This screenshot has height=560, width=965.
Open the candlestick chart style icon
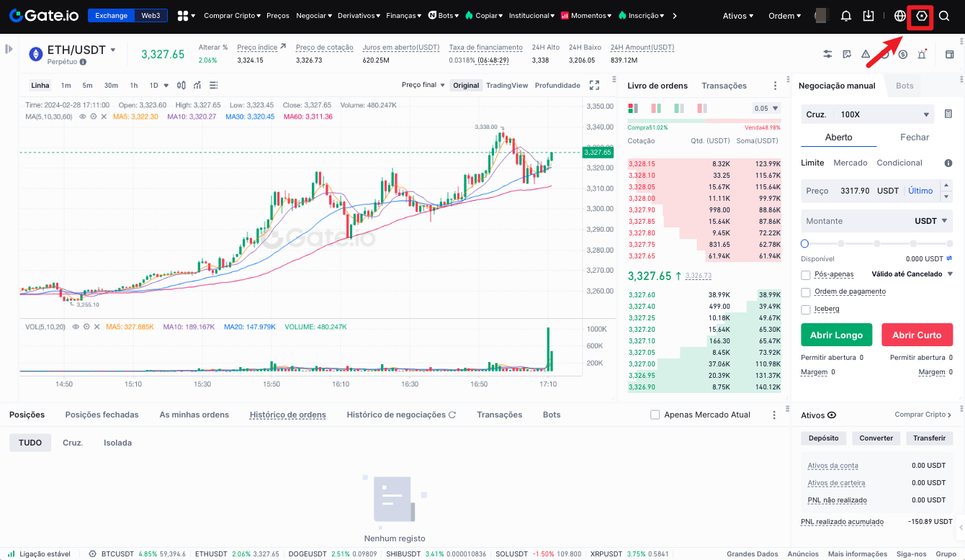pyautogui.click(x=181, y=85)
